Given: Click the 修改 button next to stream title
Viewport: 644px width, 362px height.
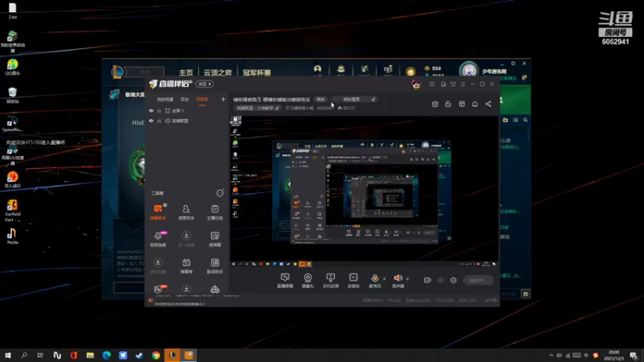Looking at the screenshot, I should tap(320, 99).
